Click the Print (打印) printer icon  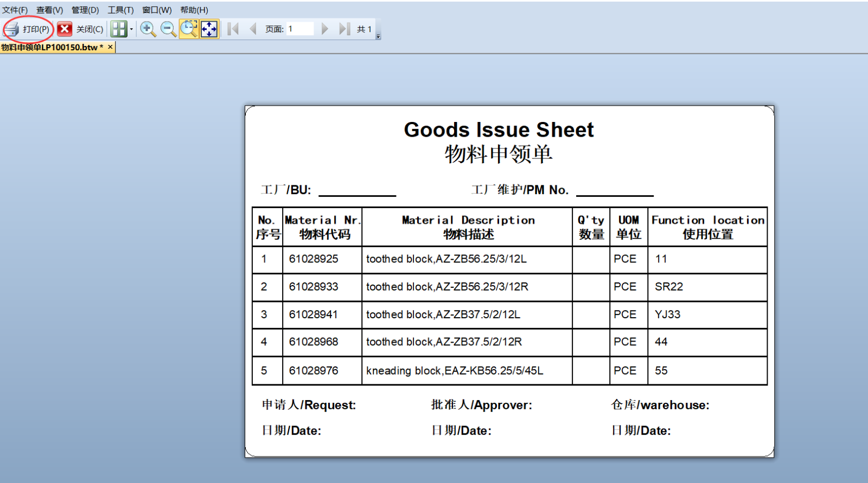pyautogui.click(x=12, y=29)
